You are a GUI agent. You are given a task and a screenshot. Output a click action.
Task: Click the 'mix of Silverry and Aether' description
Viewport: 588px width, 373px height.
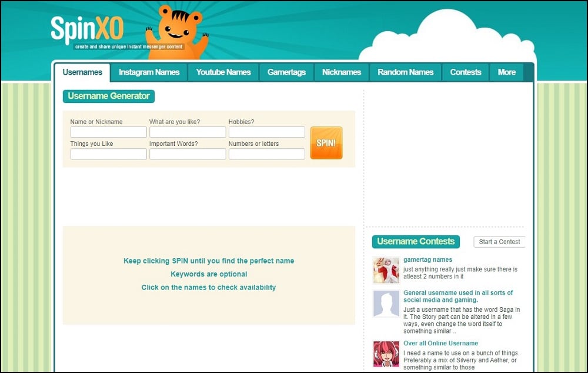tap(461, 360)
